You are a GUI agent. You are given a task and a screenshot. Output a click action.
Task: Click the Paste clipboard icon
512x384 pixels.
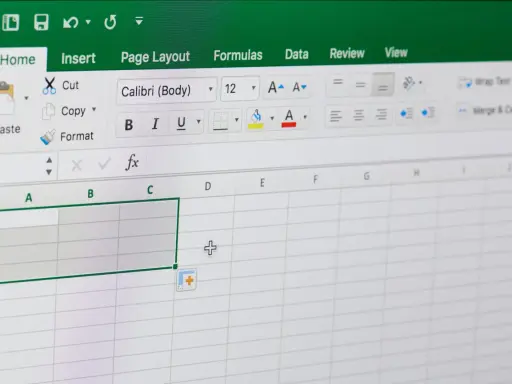click(7, 98)
